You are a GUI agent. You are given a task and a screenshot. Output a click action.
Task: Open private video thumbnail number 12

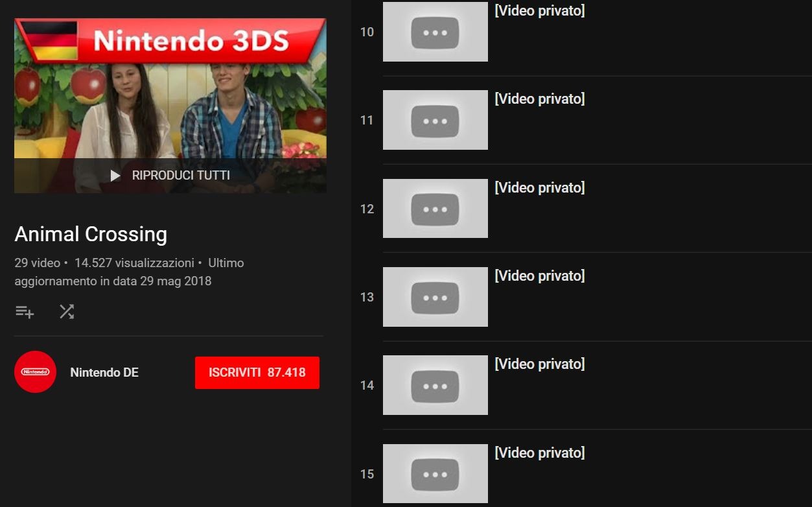coord(435,208)
